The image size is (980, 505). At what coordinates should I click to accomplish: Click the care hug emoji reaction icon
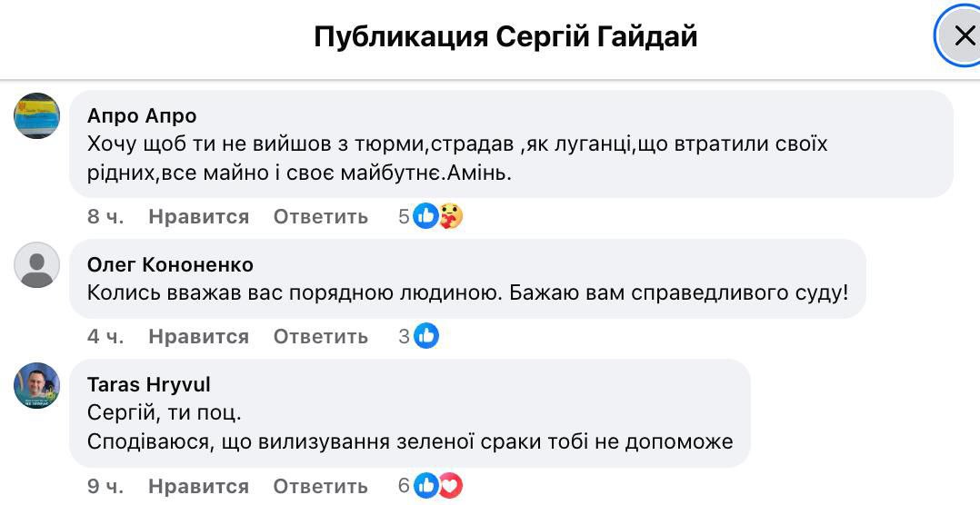click(x=450, y=216)
